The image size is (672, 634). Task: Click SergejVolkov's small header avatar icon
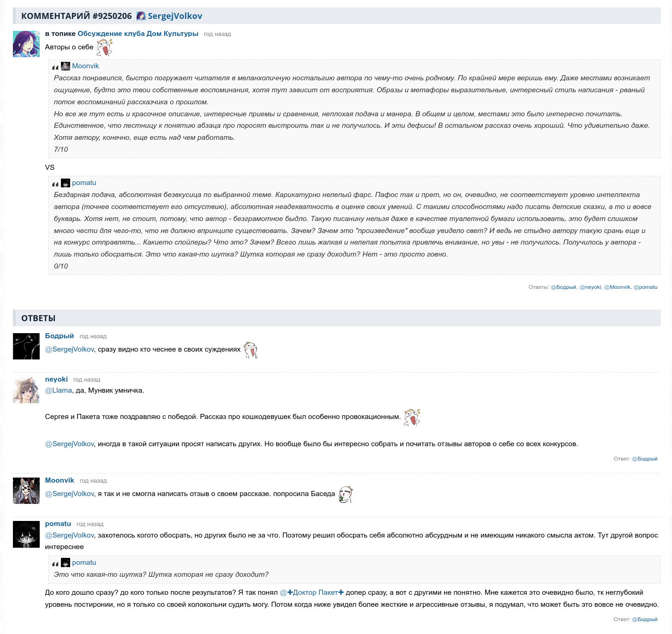(141, 16)
